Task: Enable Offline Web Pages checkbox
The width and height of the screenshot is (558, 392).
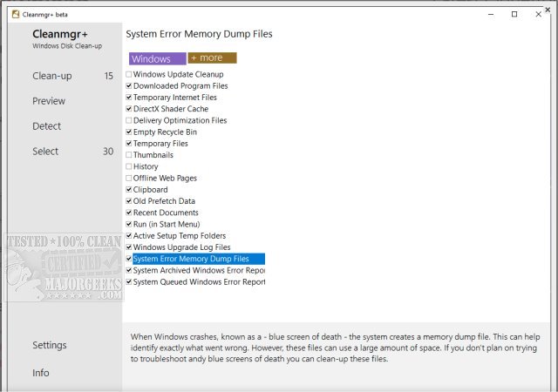Action: click(129, 178)
